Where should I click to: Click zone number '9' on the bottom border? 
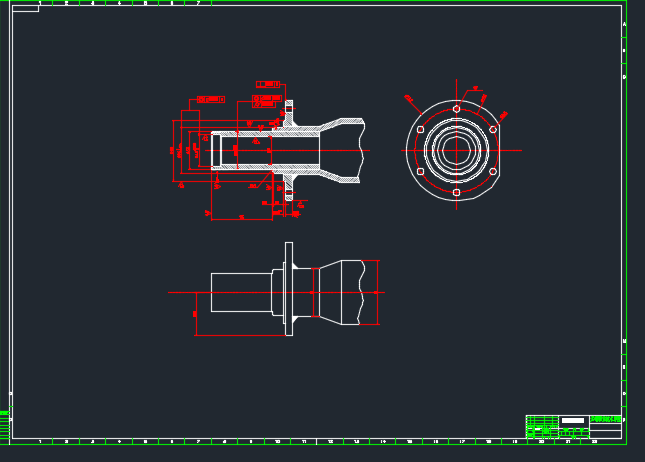[x=251, y=442]
